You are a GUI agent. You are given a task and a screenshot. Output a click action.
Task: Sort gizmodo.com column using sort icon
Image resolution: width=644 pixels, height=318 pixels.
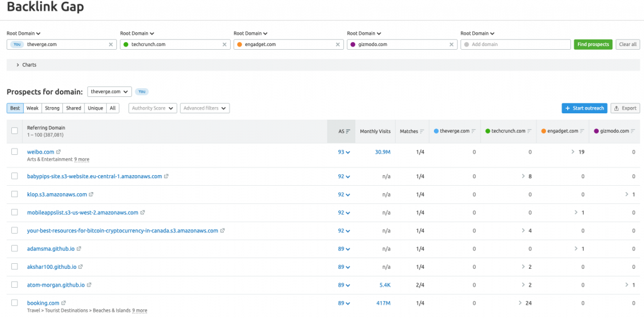coord(633,131)
